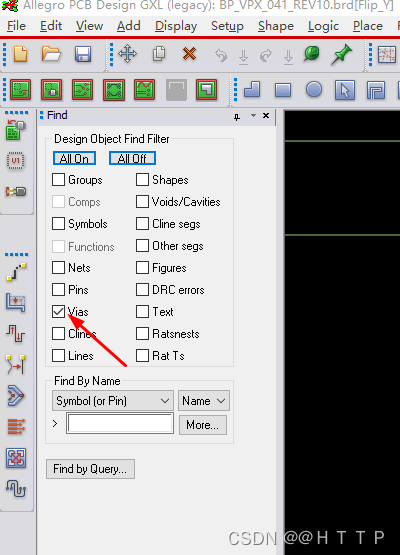Enable the Groups checkbox
Image resolution: width=400 pixels, height=555 pixels.
(x=58, y=180)
